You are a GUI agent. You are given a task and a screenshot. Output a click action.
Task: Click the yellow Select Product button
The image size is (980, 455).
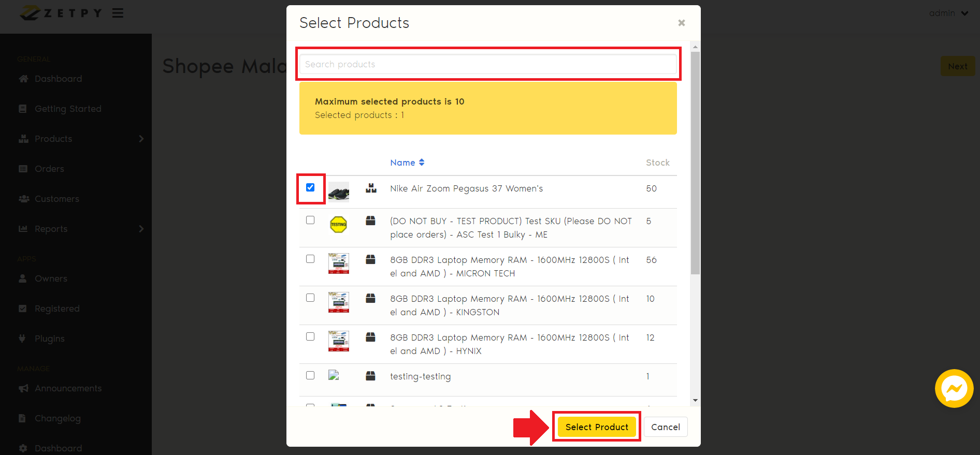coord(597,427)
